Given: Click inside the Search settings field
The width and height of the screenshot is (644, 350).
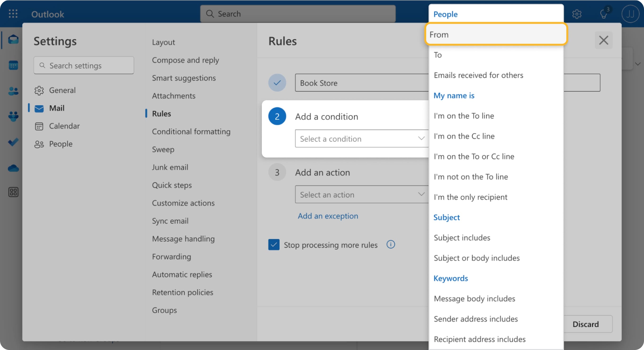Looking at the screenshot, I should click(x=84, y=66).
